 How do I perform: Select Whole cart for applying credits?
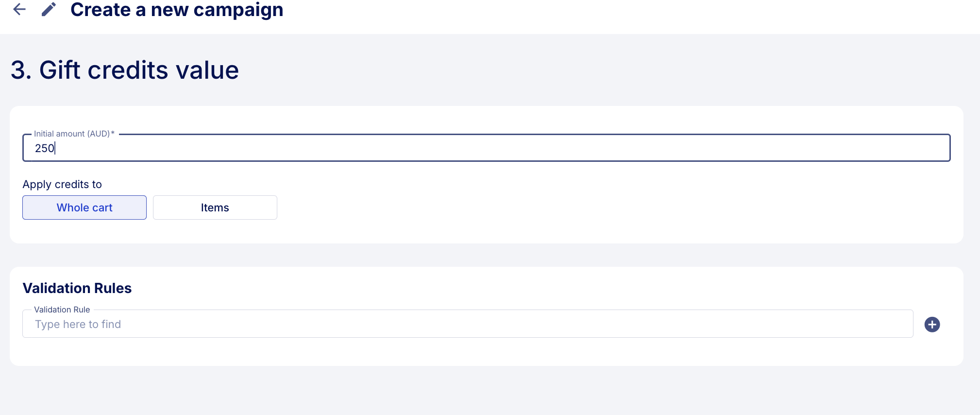pos(84,207)
